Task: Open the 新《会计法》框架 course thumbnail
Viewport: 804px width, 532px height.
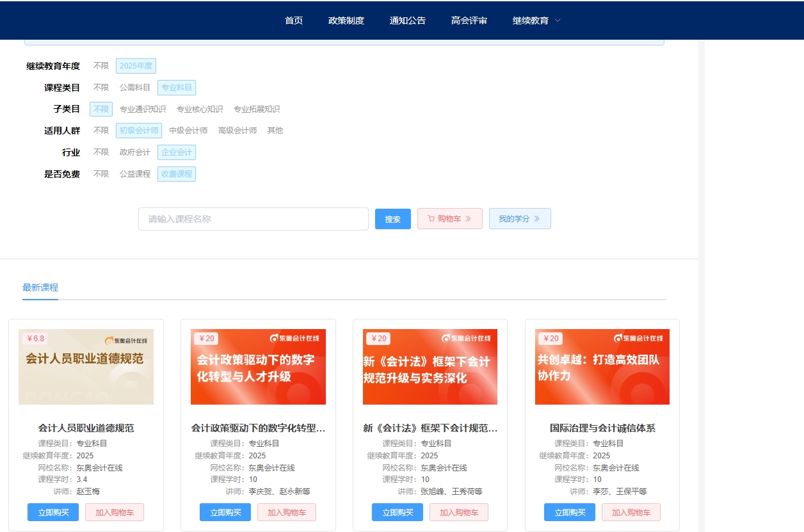Action: coord(430,367)
